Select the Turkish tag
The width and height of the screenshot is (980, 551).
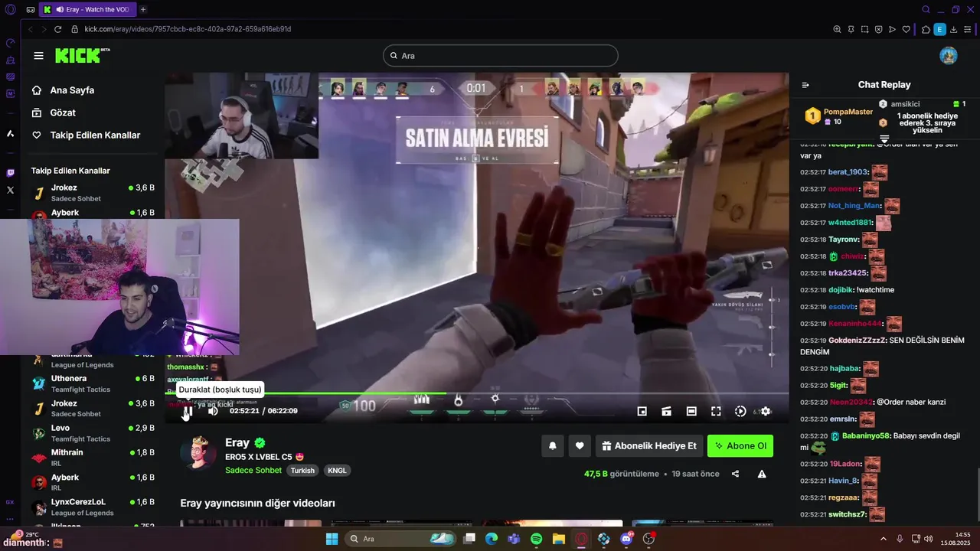(302, 471)
